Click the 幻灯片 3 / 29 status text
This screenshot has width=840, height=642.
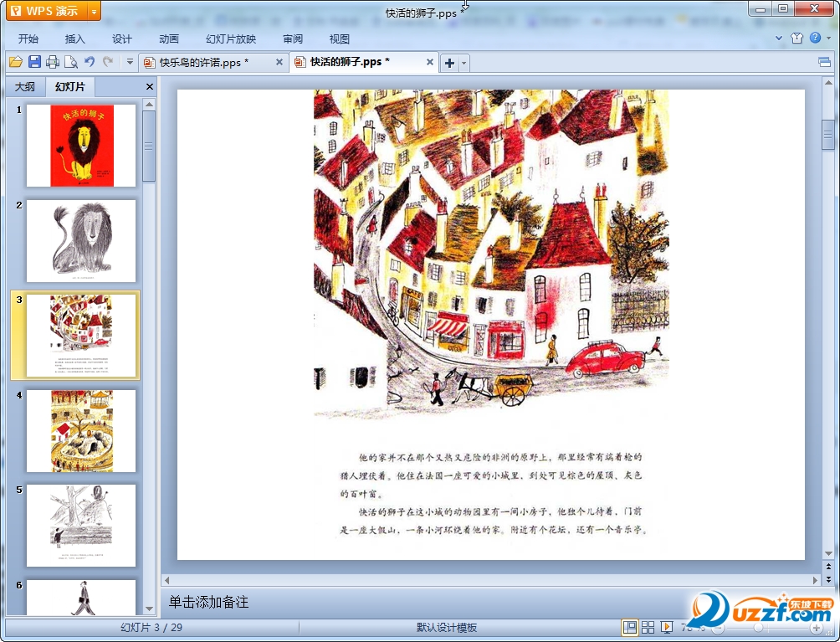[x=151, y=627]
